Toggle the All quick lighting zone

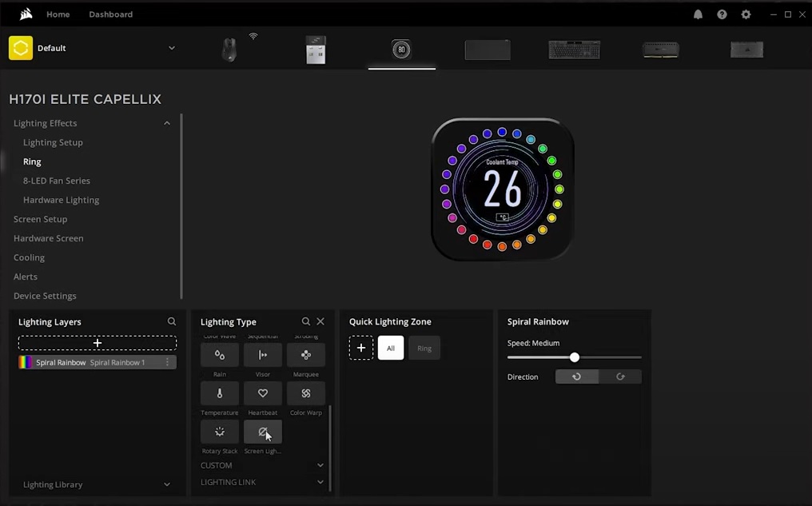click(390, 348)
